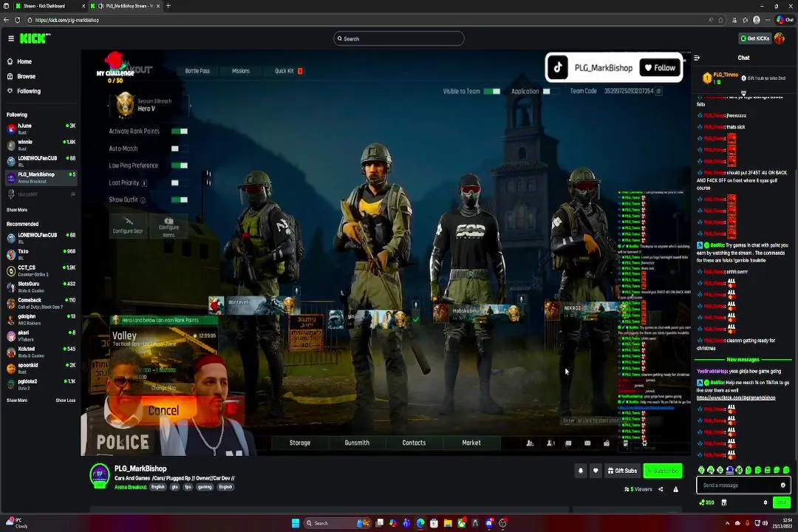Image resolution: width=798 pixels, height=532 pixels.
Task: Open the tiktok.com link in chat
Action: [x=735, y=398]
